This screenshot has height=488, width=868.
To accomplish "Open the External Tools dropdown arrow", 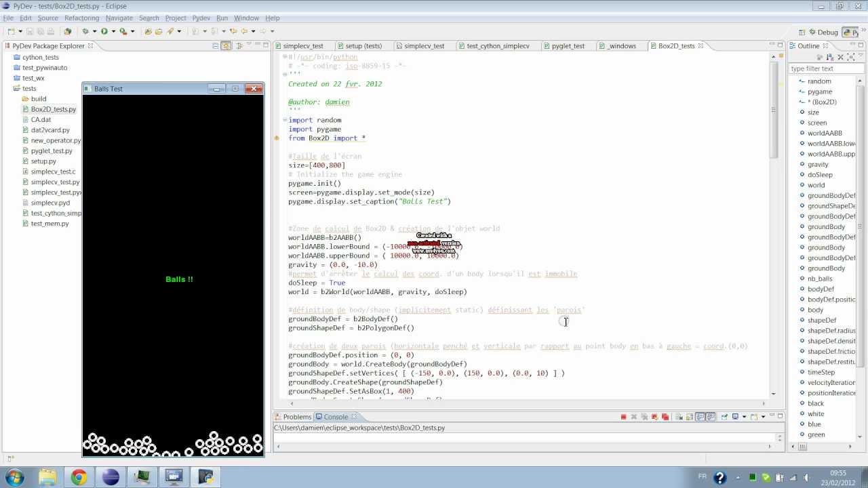I will (x=132, y=31).
